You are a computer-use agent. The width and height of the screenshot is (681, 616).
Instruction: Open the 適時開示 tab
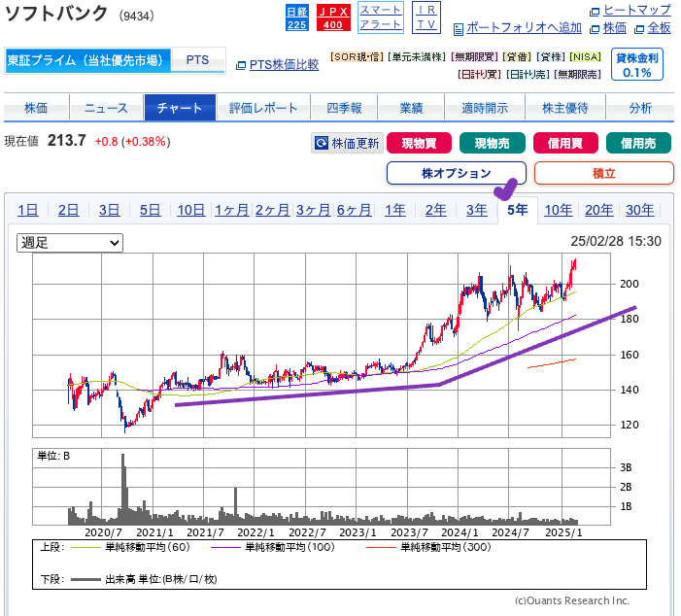[485, 107]
